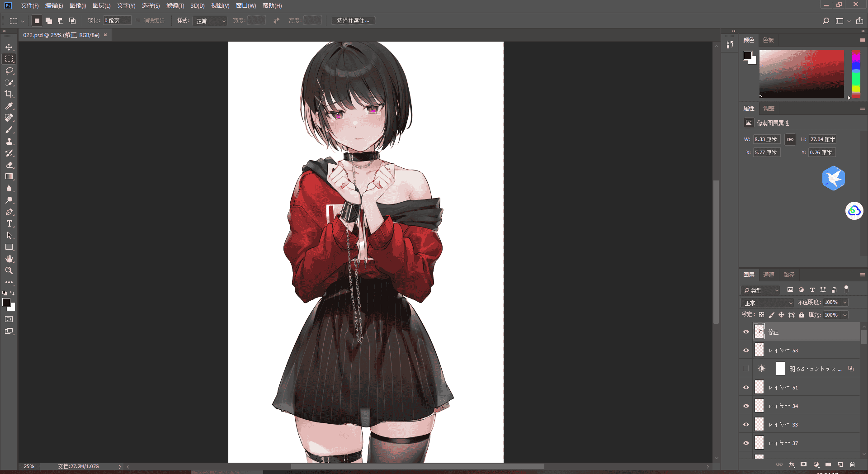Select the Zoom tool
This screenshot has height=474, width=868.
(x=9, y=270)
